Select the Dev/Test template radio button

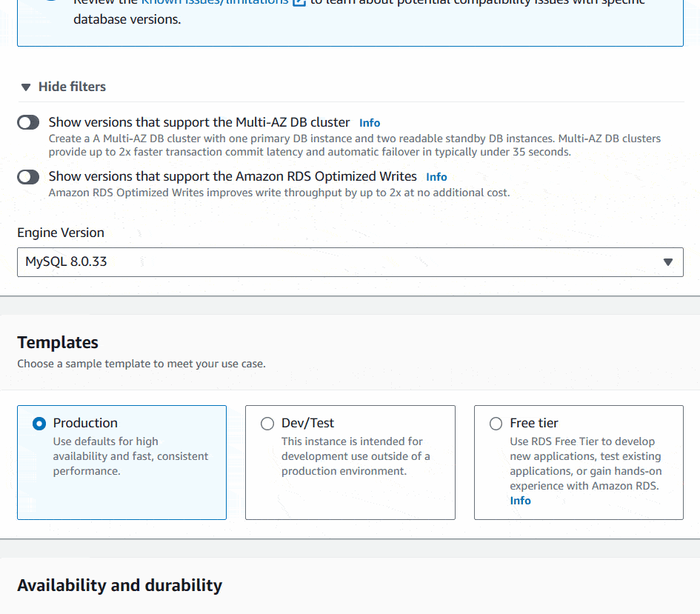pos(267,424)
